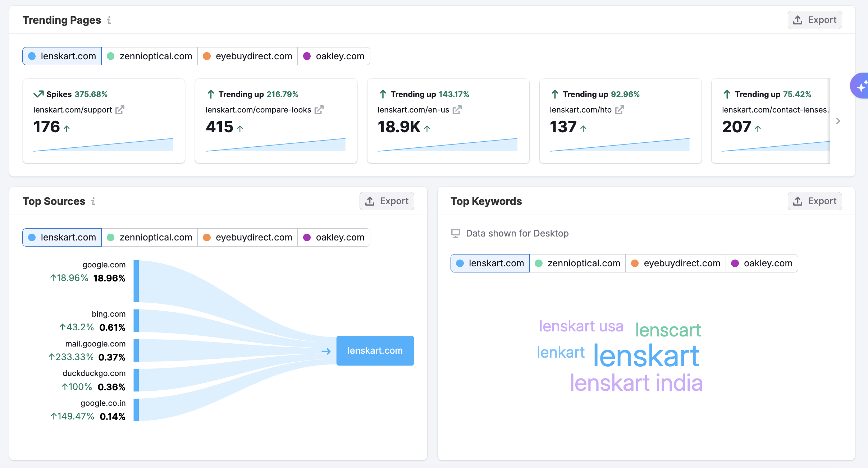Open external link icon next to lenskart.com/en-us
Screen dimensions: 868x468
tap(457, 110)
